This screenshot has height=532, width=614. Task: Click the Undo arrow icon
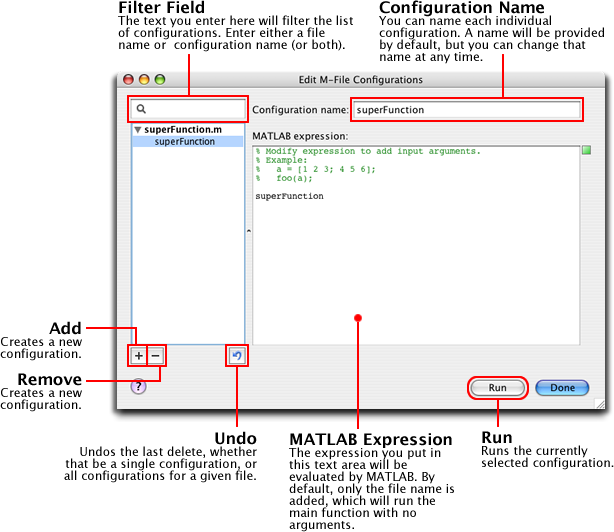tap(237, 356)
